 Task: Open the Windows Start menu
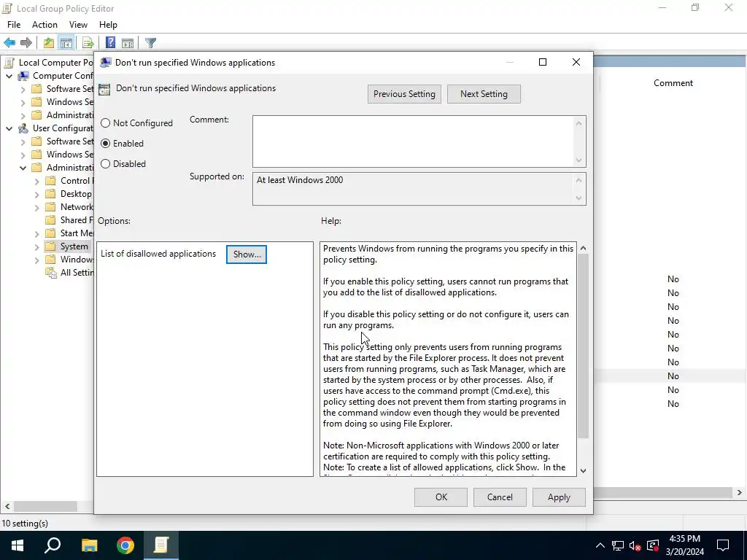click(18, 545)
